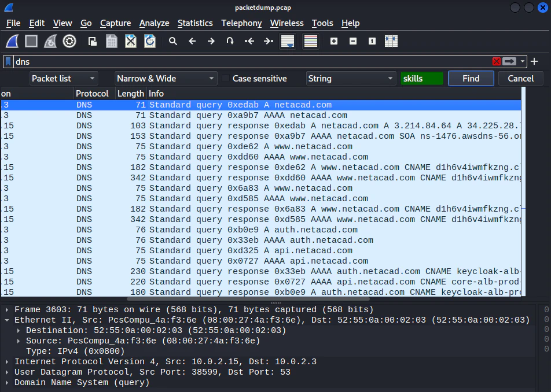Restart the current capture
The image size is (551, 392).
click(50, 42)
